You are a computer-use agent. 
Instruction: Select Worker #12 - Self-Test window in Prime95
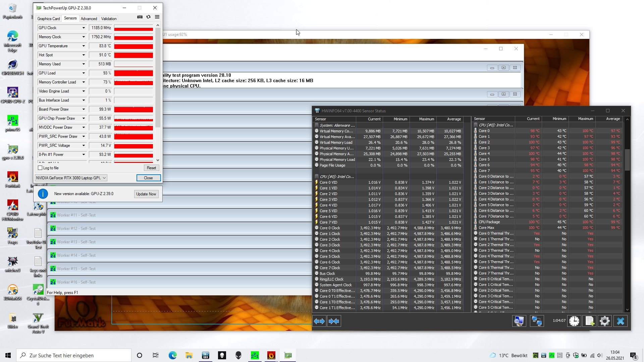(x=179, y=229)
